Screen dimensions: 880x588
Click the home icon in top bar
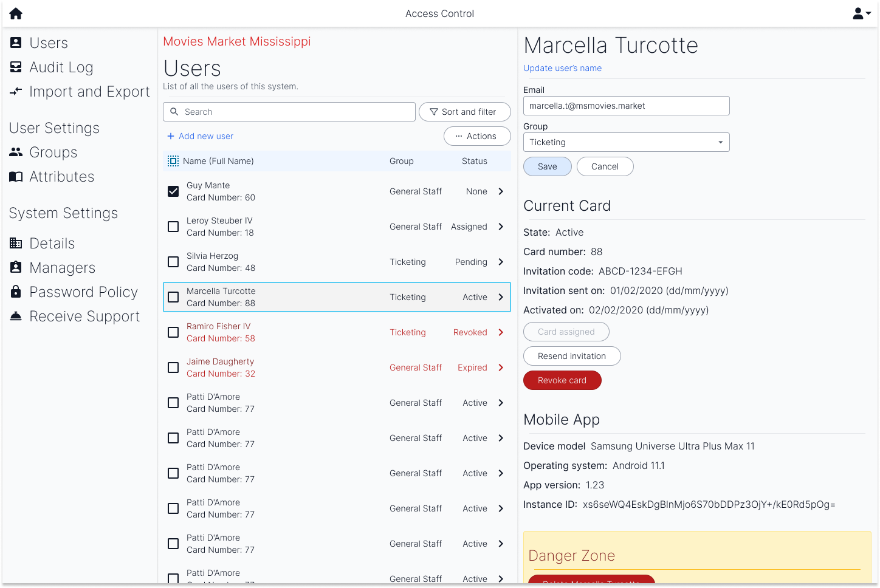pos(16,13)
